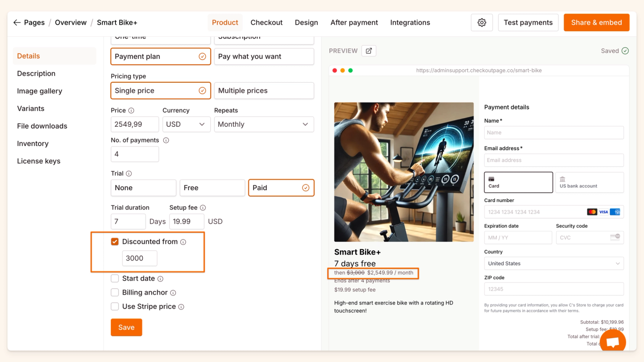
Task: Open the chat support bubble
Action: 613,342
